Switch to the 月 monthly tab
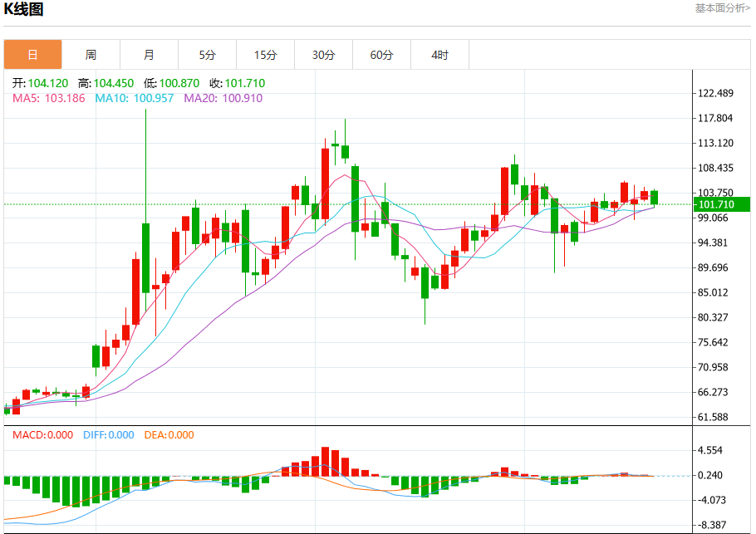 (149, 55)
